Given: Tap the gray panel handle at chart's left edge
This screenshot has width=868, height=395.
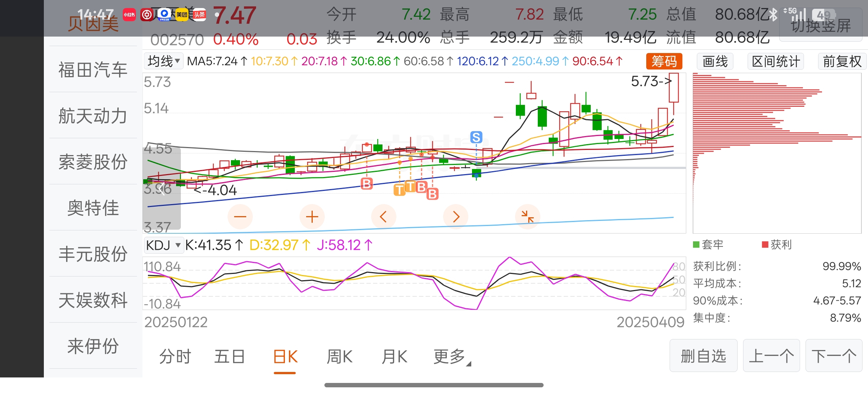Looking at the screenshot, I should pyautogui.click(x=161, y=188).
